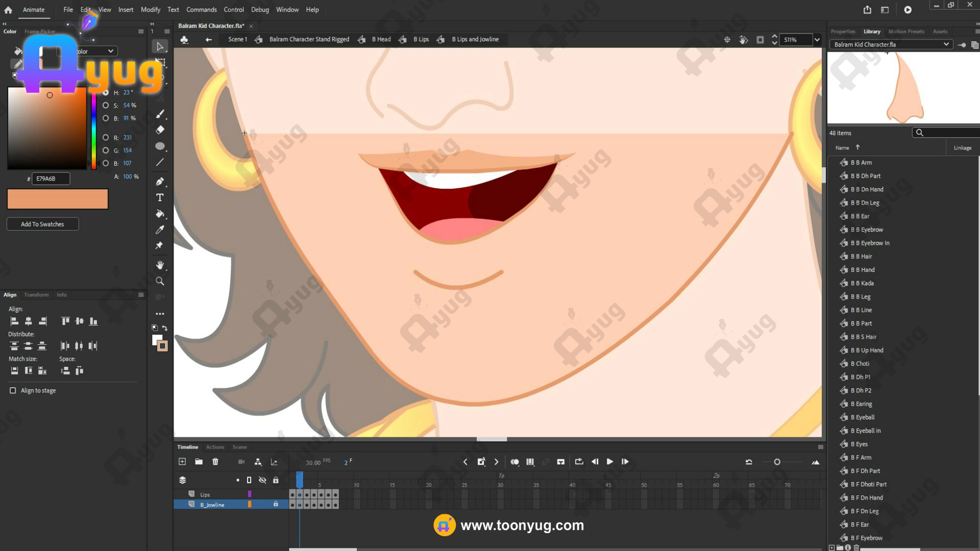Switch to the Properties tab
Image resolution: width=980 pixels, height=551 pixels.
(x=843, y=32)
